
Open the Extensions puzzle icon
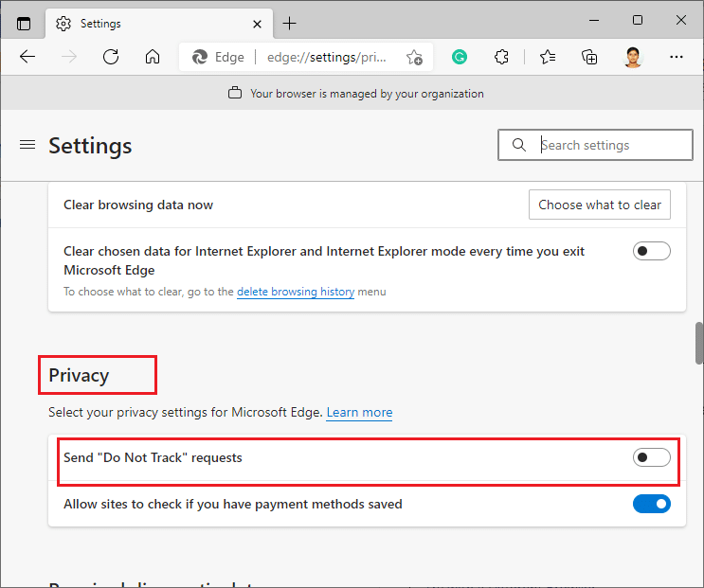(501, 57)
